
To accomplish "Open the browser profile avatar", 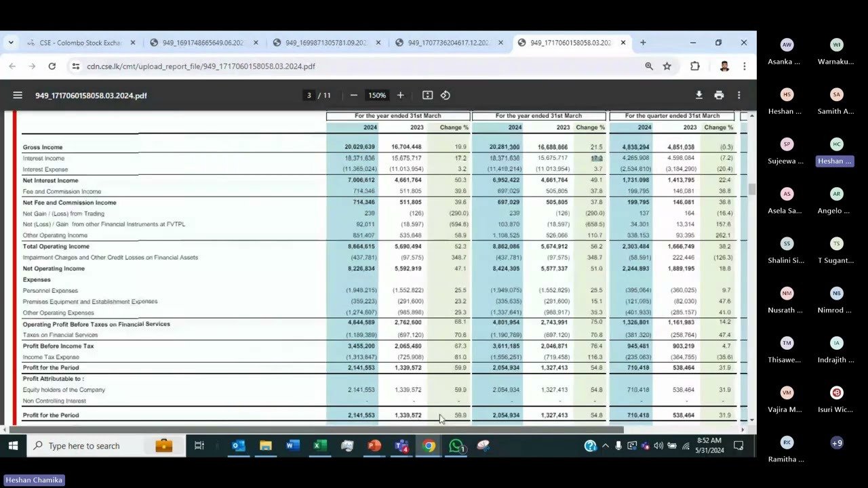I will (x=724, y=66).
